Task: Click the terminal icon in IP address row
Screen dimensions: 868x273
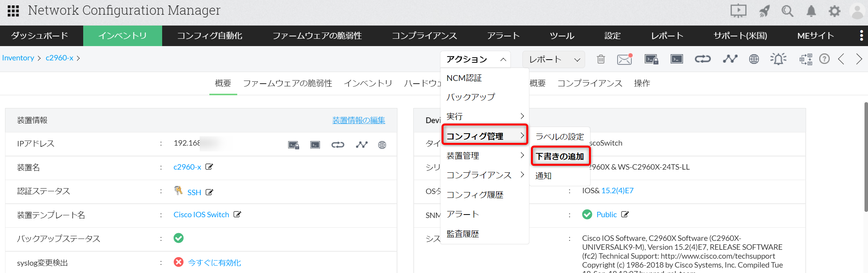Action: point(315,145)
